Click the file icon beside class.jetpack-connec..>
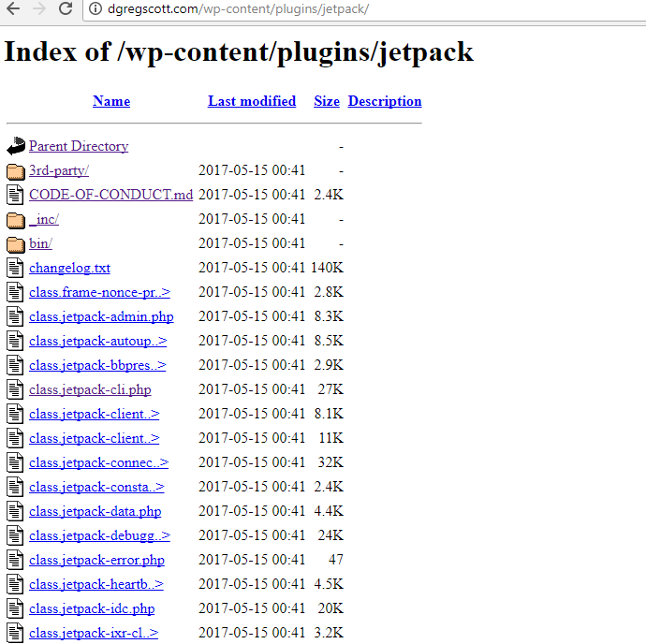The width and height of the screenshot is (646, 644). (x=15, y=462)
